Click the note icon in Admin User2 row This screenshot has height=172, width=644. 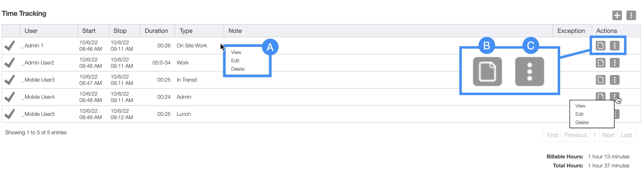[600, 63]
